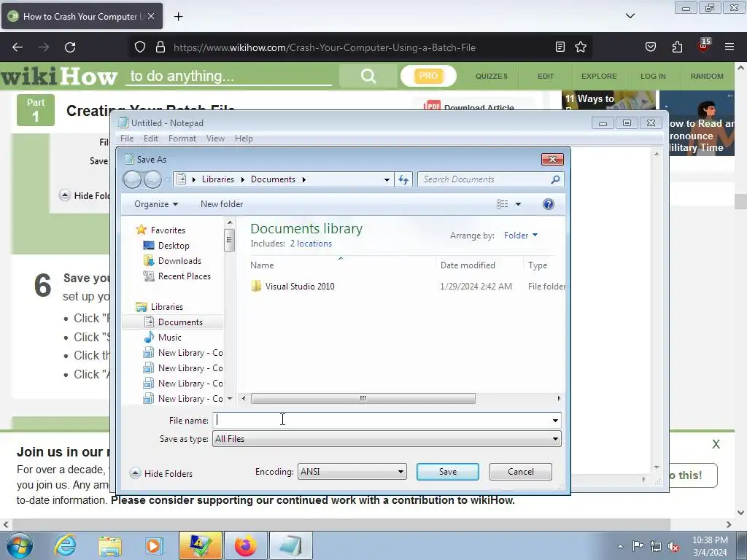Open the tracking protection shield icon
Viewport: 747px width, 560px height.
tap(139, 47)
